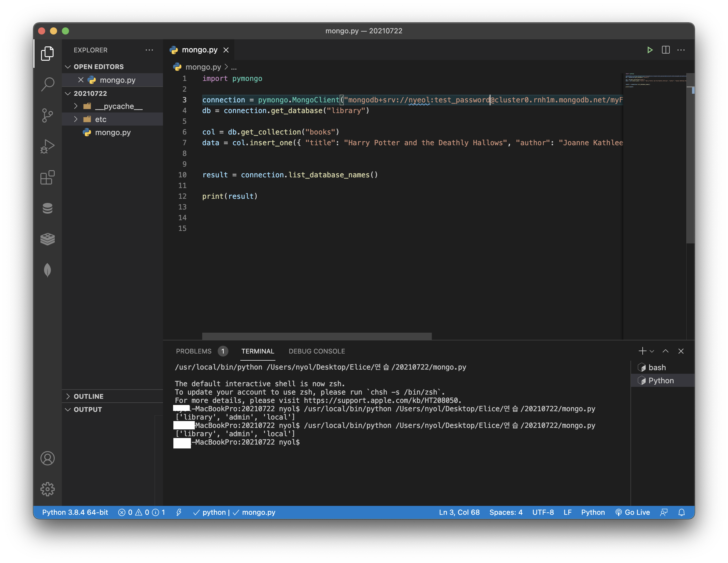Open the MongoDB leaf icon view

click(x=47, y=270)
